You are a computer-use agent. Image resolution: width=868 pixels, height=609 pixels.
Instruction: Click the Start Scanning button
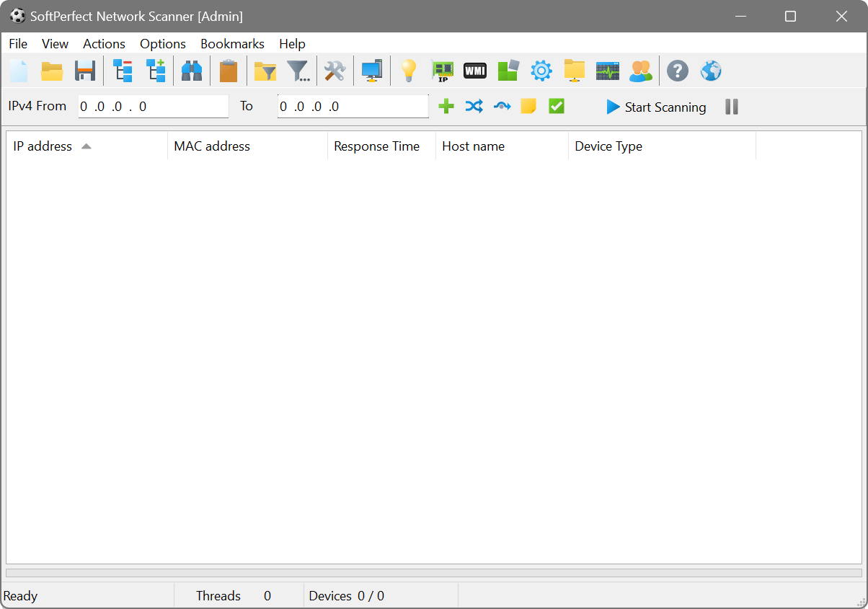point(656,107)
